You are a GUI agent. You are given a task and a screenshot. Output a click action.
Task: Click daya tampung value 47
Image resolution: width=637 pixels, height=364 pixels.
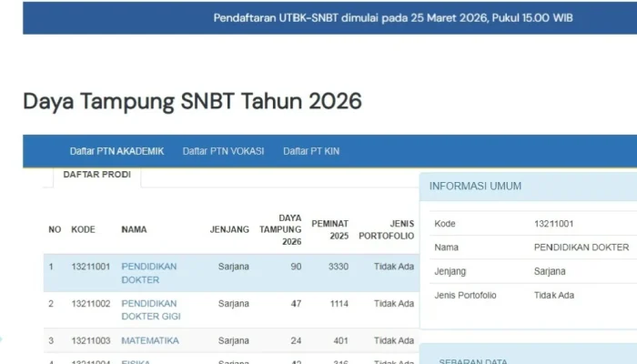coord(296,303)
